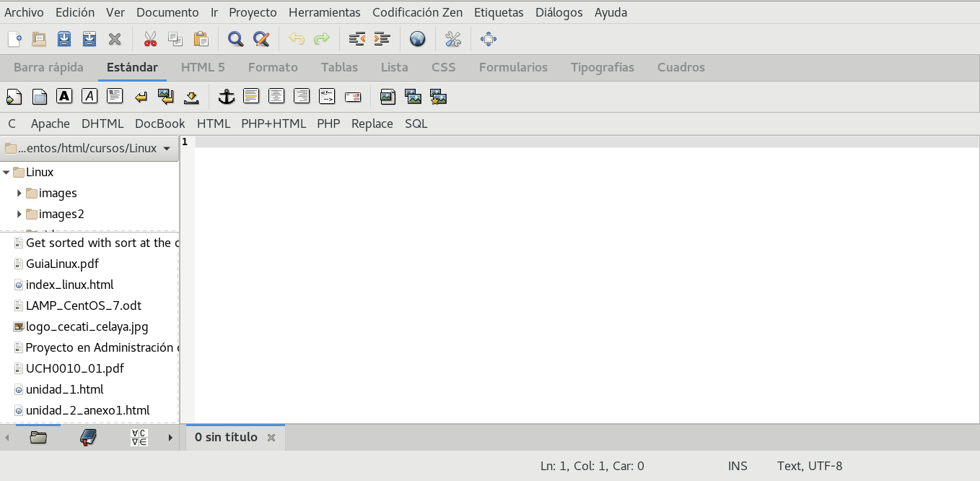Click the insert image icon
The image size is (980, 481).
(x=388, y=96)
